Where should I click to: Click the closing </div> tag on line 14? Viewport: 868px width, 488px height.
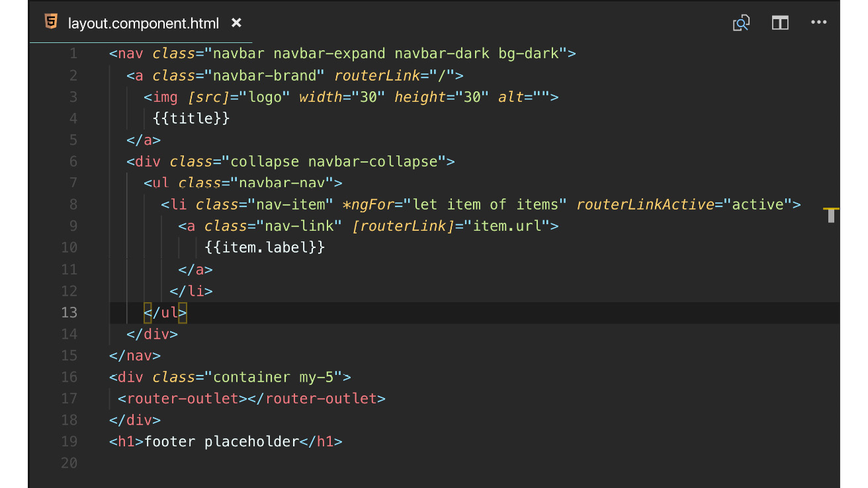tap(152, 334)
